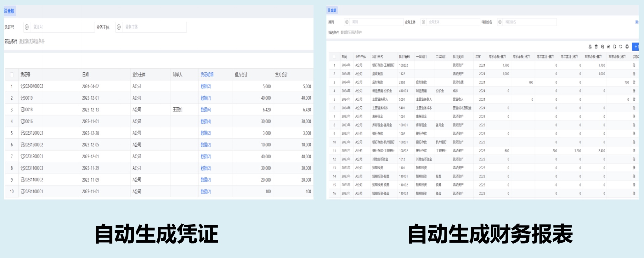Click the trash delete icon in report toolbar

click(x=596, y=47)
